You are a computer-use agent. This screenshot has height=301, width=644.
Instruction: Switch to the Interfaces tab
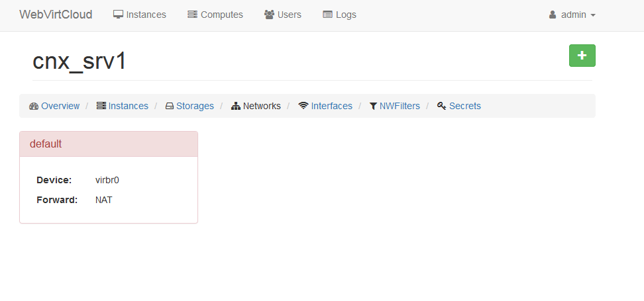point(331,106)
